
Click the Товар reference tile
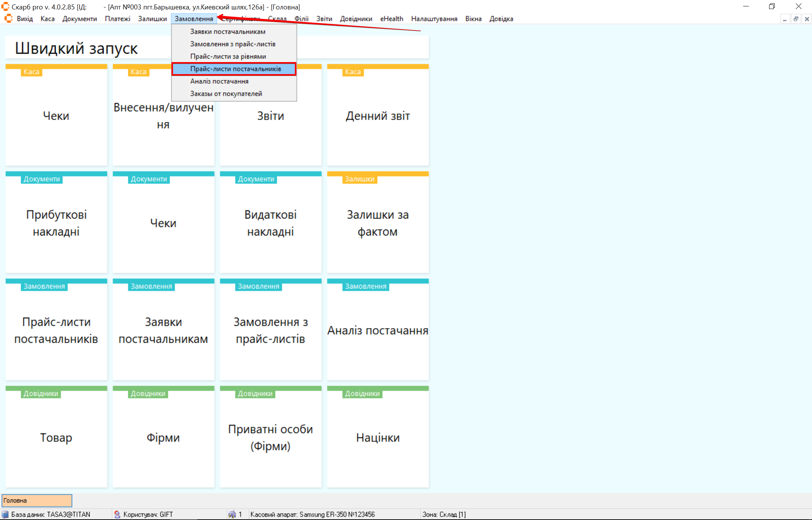point(56,437)
